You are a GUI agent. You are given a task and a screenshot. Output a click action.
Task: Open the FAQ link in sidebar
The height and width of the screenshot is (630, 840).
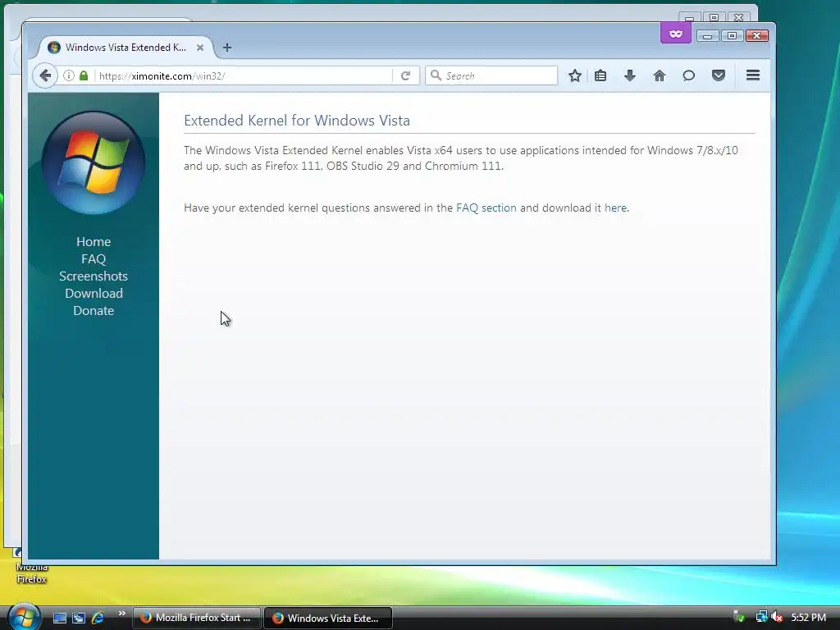[94, 258]
